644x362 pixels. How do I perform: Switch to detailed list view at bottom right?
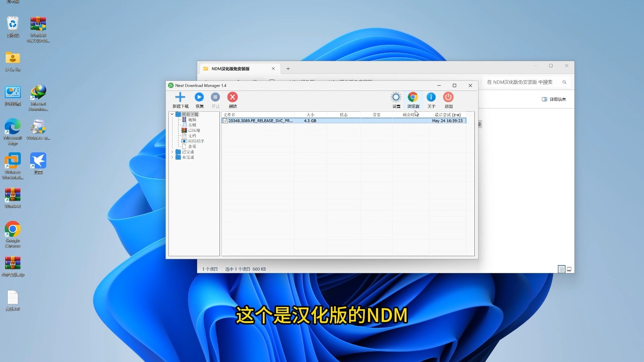click(561, 269)
